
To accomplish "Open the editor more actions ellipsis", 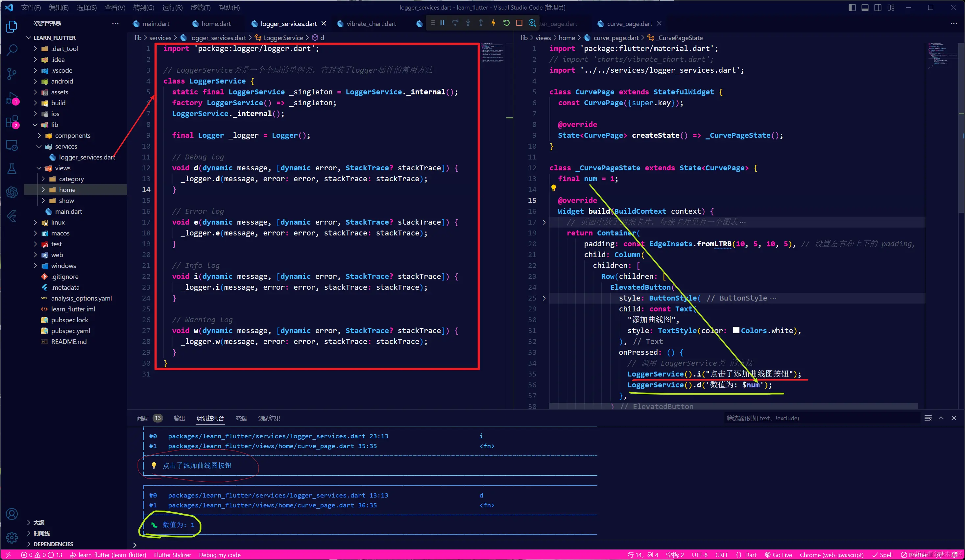I will point(953,23).
